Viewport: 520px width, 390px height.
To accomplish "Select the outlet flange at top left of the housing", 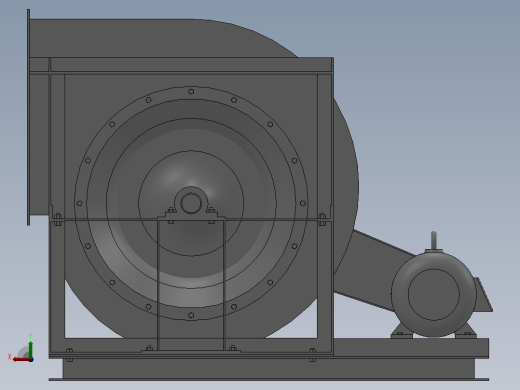I will click(28, 117).
